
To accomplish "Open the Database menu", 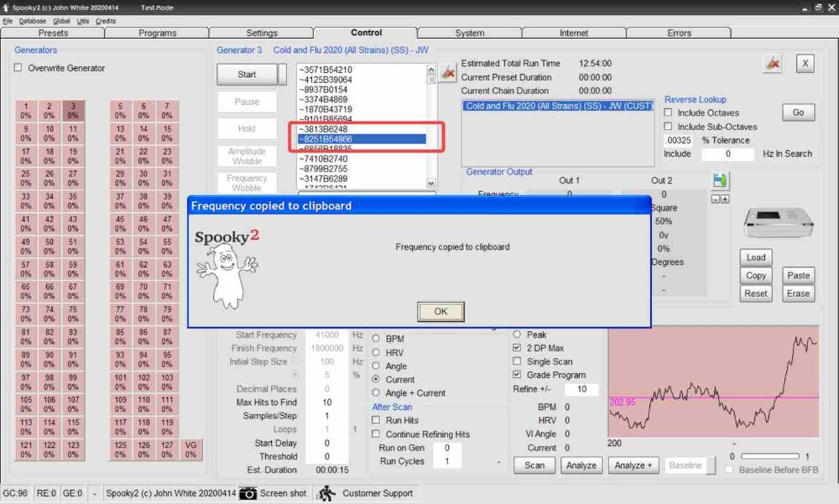I will (33, 20).
